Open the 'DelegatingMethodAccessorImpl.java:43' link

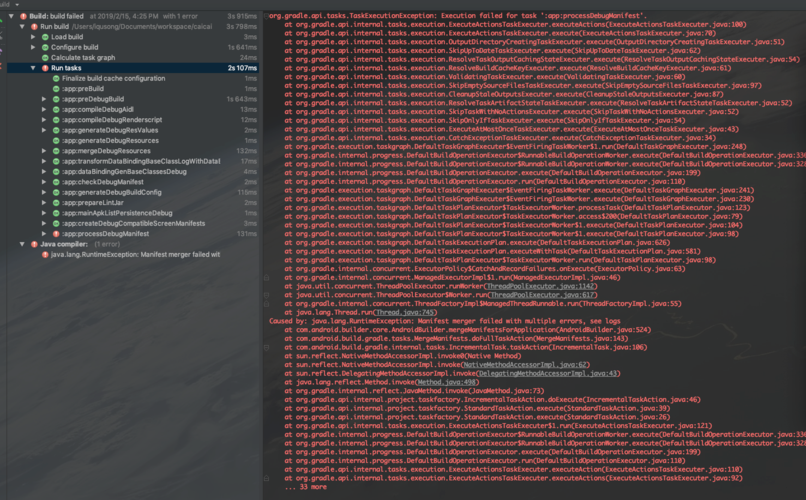pos(547,373)
